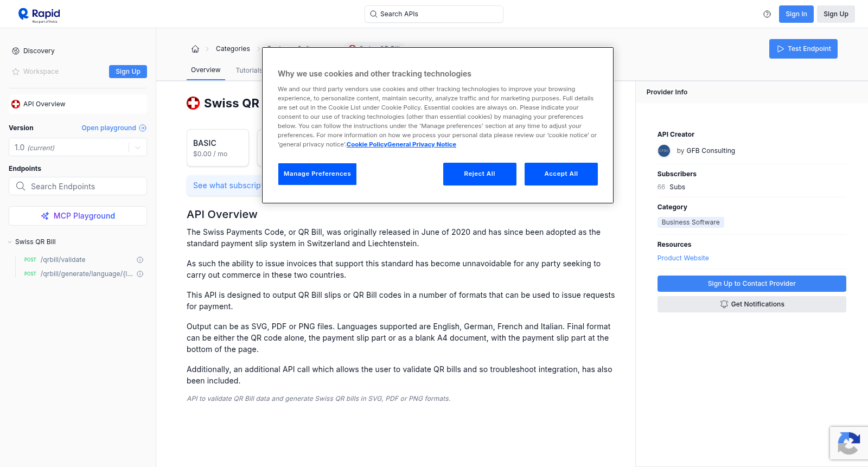This screenshot has width=868, height=467.
Task: Click Sign In in the header
Action: tap(796, 14)
